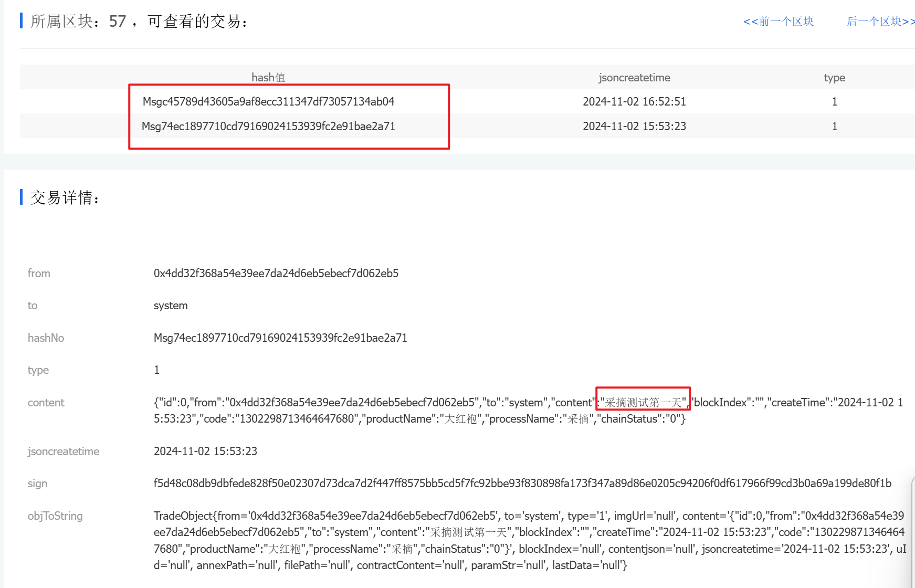Image resolution: width=915 pixels, height=588 pixels.
Task: Select type value 1 in details
Action: click(x=156, y=370)
